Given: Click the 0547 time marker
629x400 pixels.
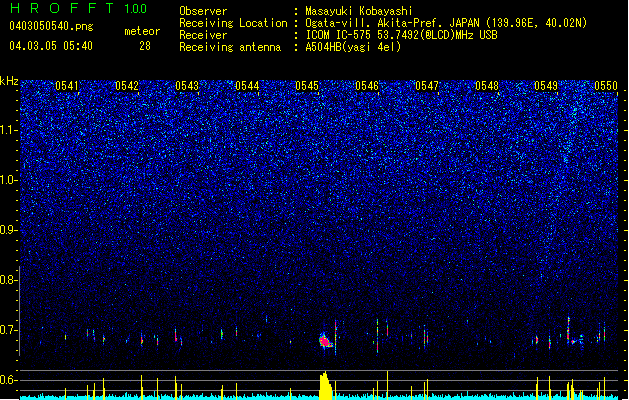Looking at the screenshot, I should tap(427, 86).
